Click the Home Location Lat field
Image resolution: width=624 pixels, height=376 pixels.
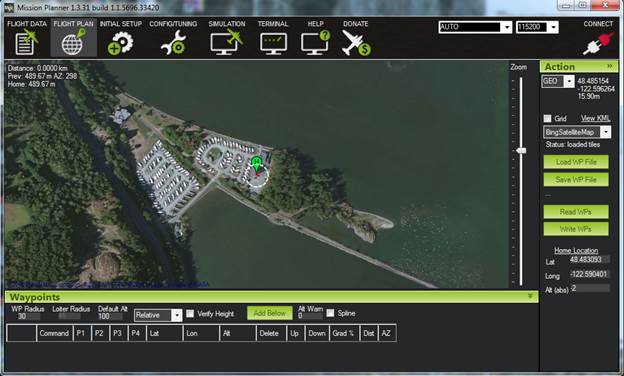[x=589, y=260]
